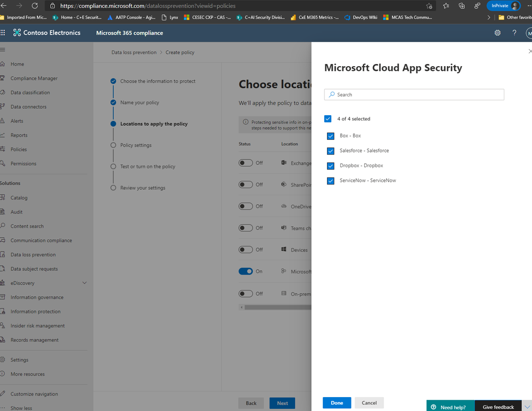The height and width of the screenshot is (411, 532).
Task: Reload the page with the refresh icon
Action: [35, 6]
